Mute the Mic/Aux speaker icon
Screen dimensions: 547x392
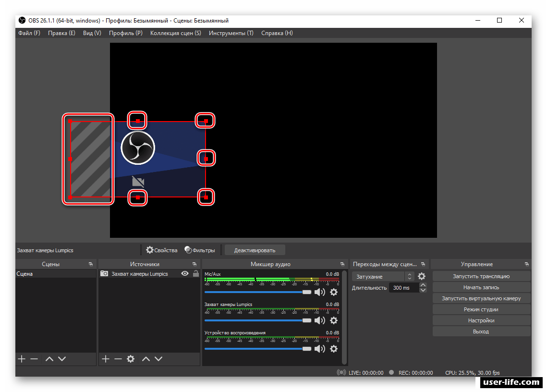319,292
